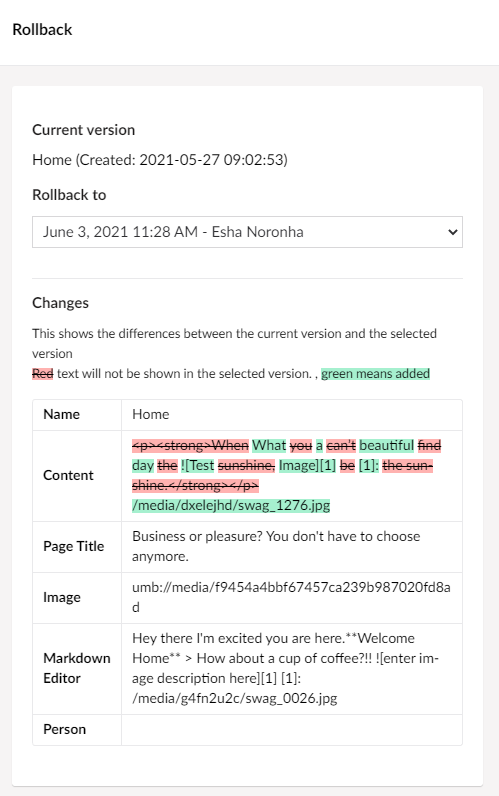Click the Business or pleasure title text

[276, 546]
